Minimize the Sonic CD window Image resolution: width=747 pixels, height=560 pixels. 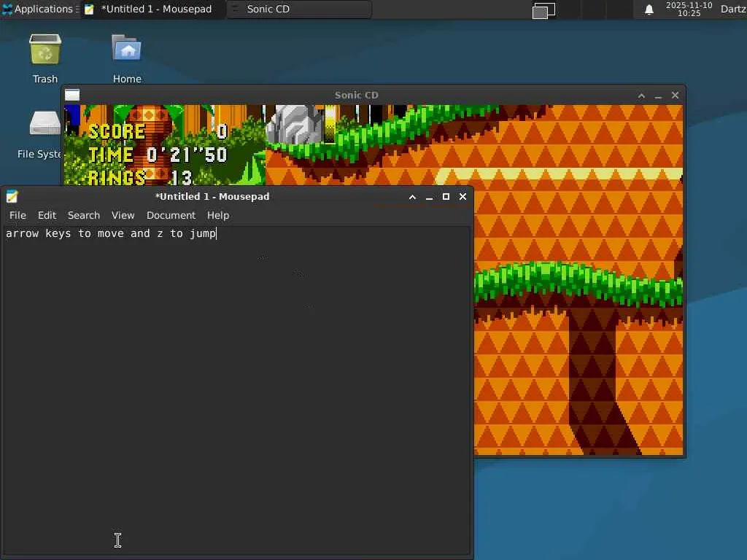(659, 96)
